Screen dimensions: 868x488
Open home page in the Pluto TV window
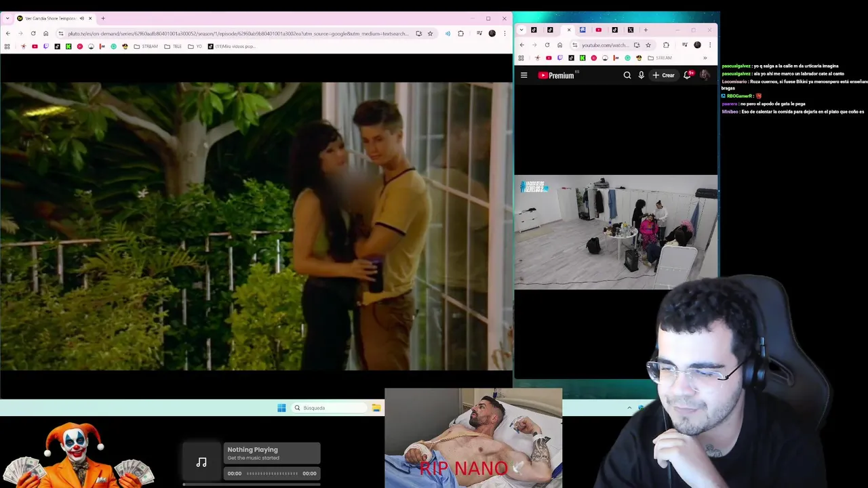45,33
